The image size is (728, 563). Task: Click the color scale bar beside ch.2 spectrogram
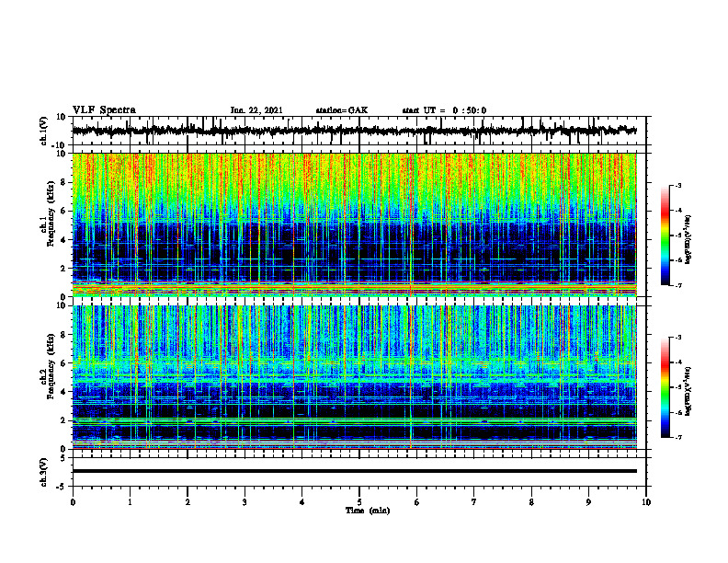665,387
